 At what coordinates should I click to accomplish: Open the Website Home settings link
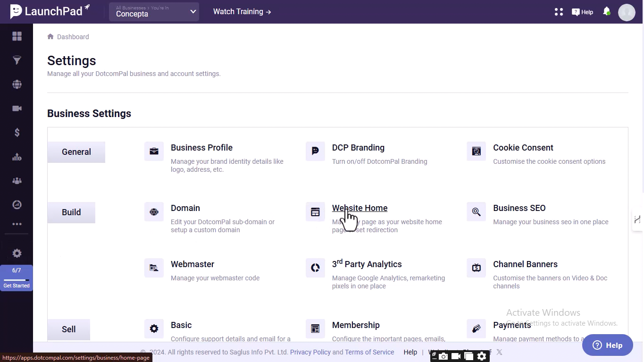pyautogui.click(x=360, y=208)
